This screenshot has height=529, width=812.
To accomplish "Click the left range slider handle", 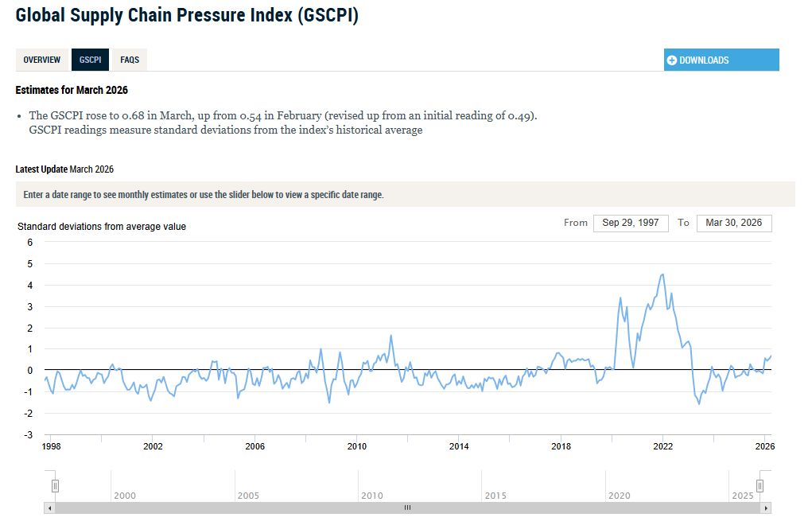I will coord(55,485).
